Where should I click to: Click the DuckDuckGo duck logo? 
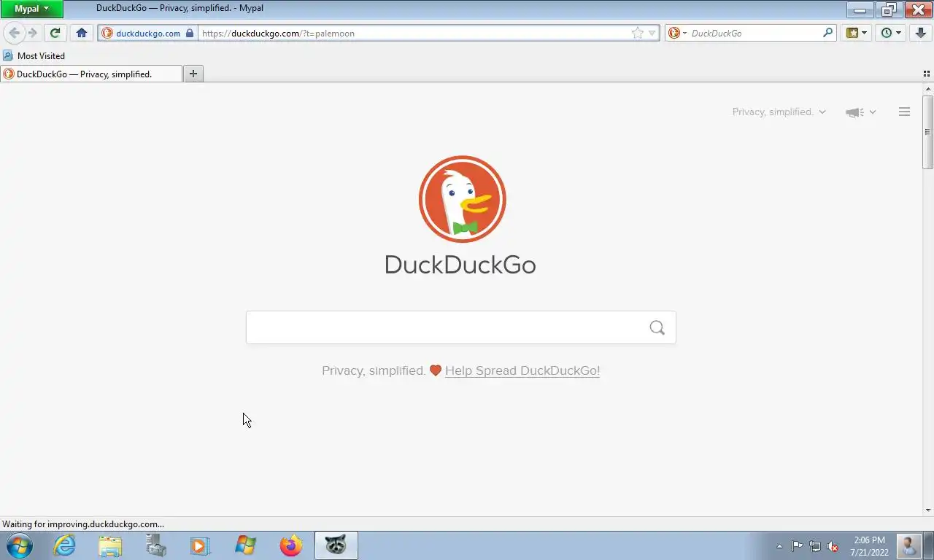tap(462, 198)
